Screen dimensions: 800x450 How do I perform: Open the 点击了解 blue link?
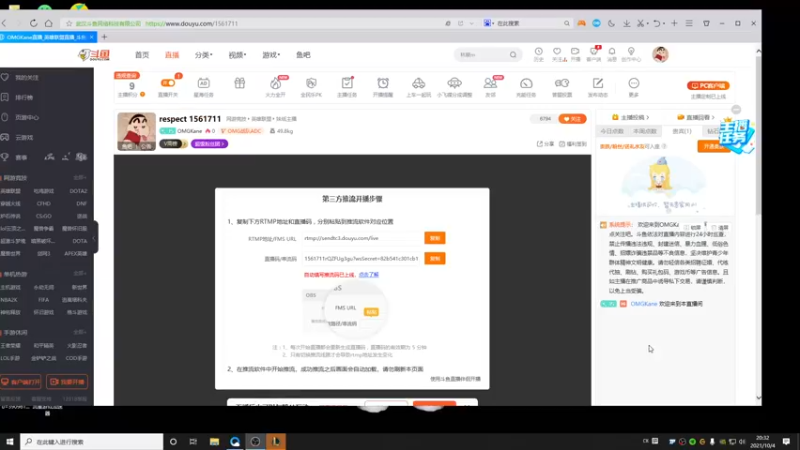368,274
